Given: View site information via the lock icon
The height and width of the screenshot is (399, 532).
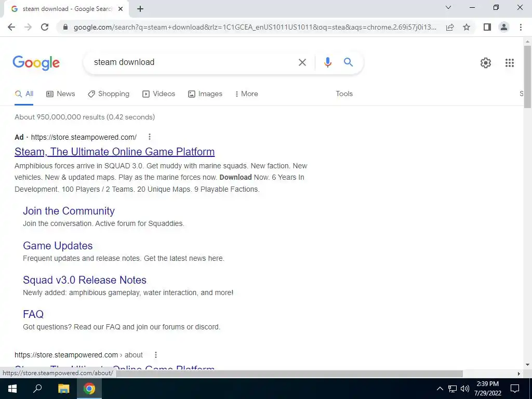Looking at the screenshot, I should coord(66,27).
